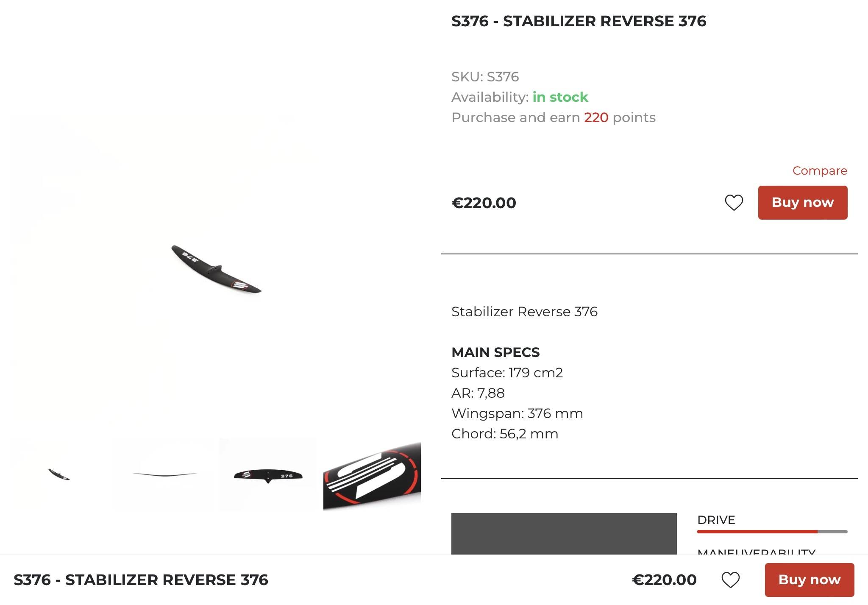Click the MAIN SPECS heading
This screenshot has width=868, height=605.
click(495, 352)
